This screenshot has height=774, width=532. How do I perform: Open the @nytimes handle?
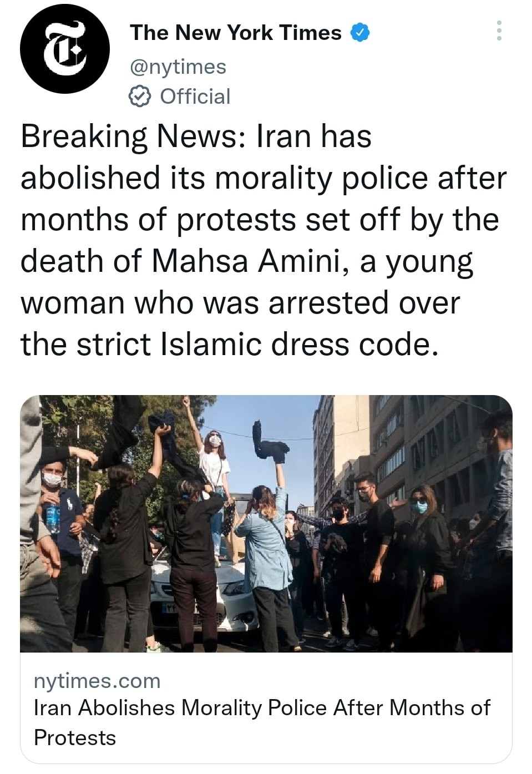[x=178, y=67]
